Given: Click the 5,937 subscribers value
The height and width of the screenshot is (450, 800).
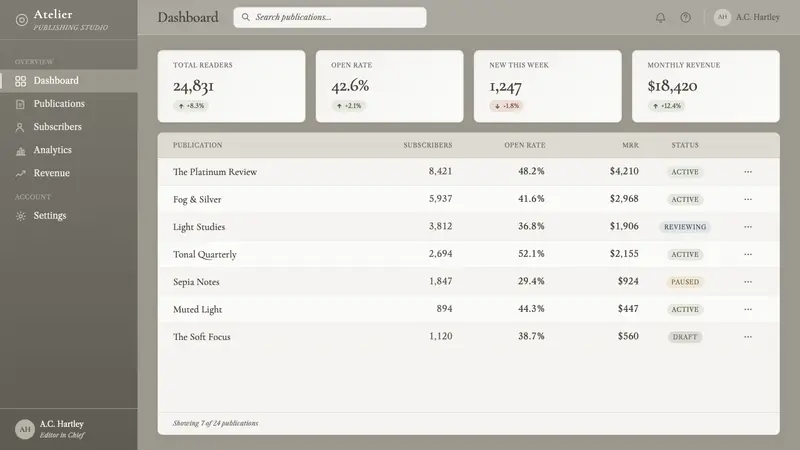Looking at the screenshot, I should (x=440, y=199).
